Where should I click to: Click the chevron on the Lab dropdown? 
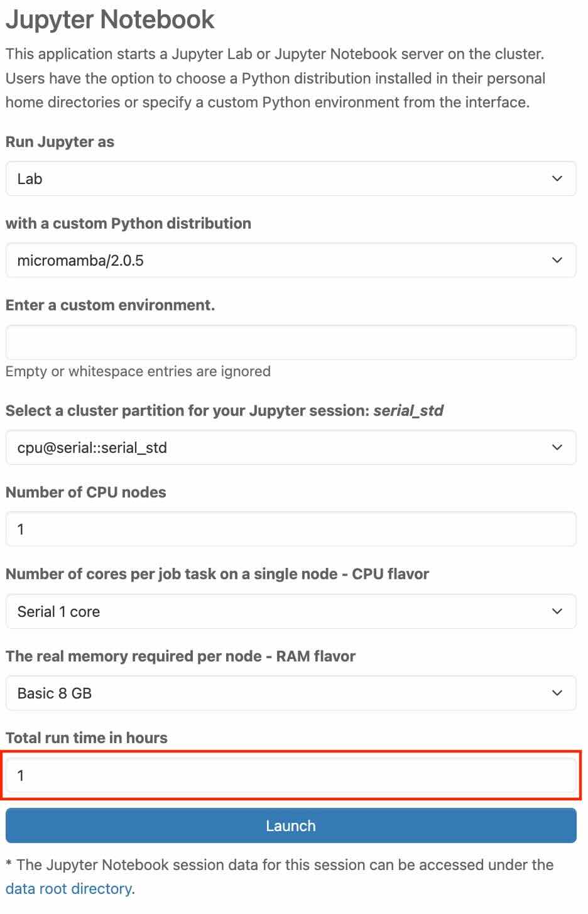(557, 179)
